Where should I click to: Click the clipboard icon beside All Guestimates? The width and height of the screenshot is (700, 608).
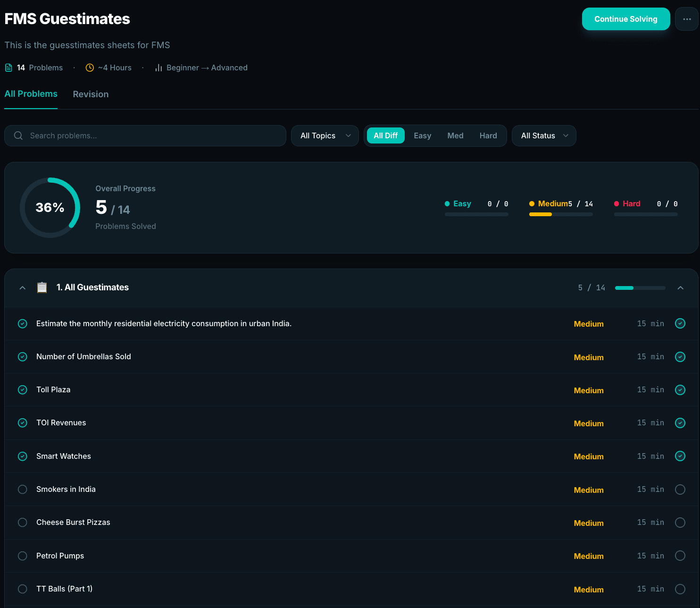click(42, 287)
